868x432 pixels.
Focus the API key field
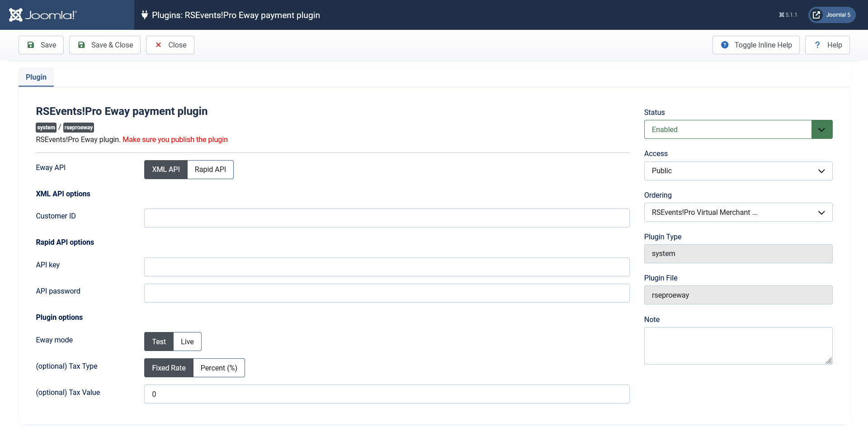[387, 267]
